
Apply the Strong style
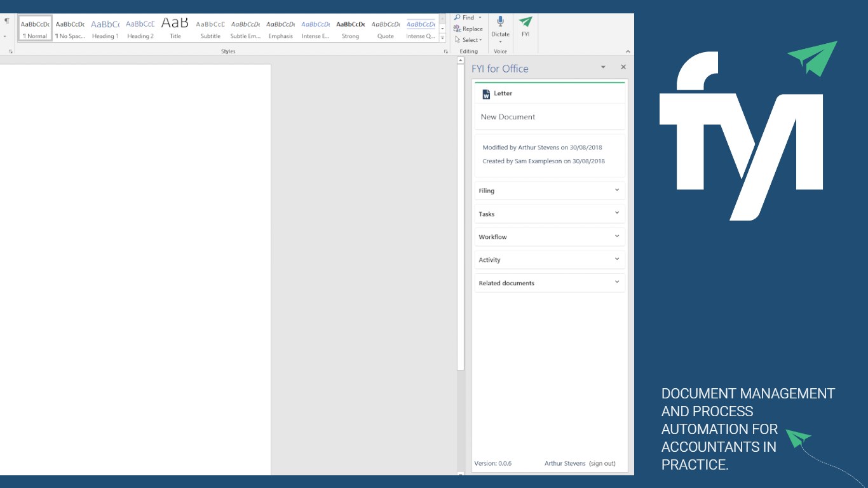350,29
